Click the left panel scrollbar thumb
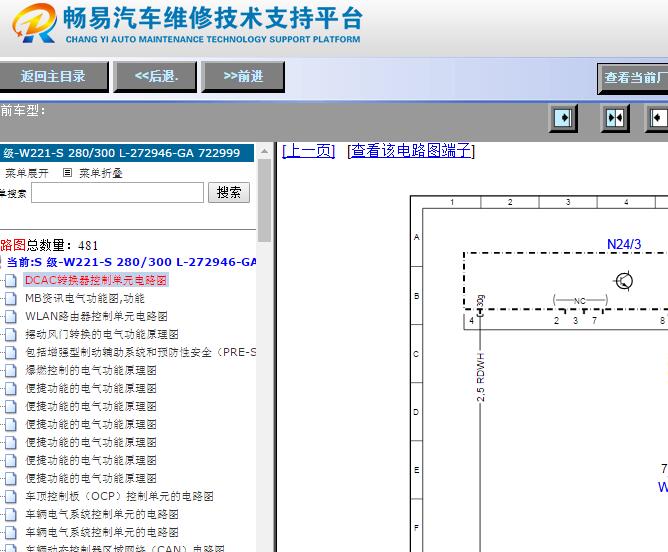Image resolution: width=668 pixels, height=552 pixels. click(265, 200)
